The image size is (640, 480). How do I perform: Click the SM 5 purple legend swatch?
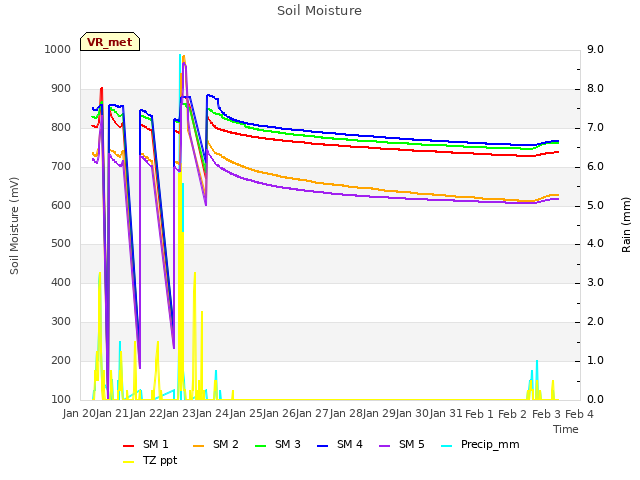(x=384, y=446)
